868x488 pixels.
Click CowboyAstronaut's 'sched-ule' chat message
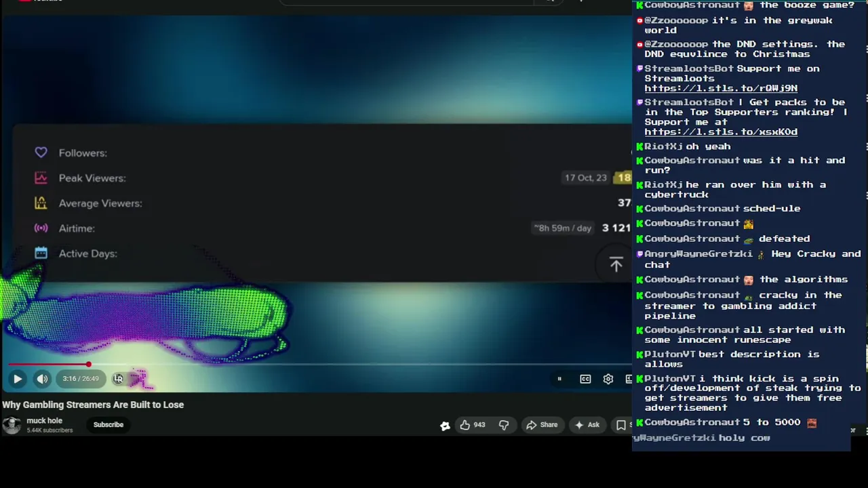click(x=772, y=209)
